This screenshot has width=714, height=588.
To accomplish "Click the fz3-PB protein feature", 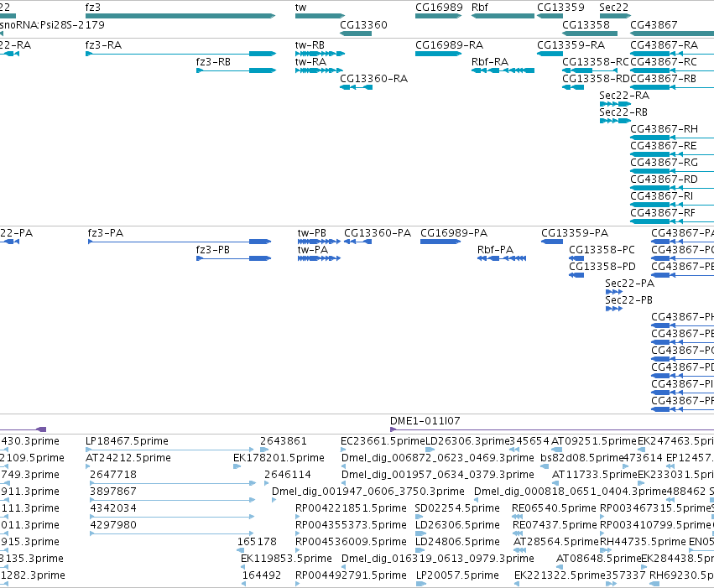I will (x=233, y=258).
